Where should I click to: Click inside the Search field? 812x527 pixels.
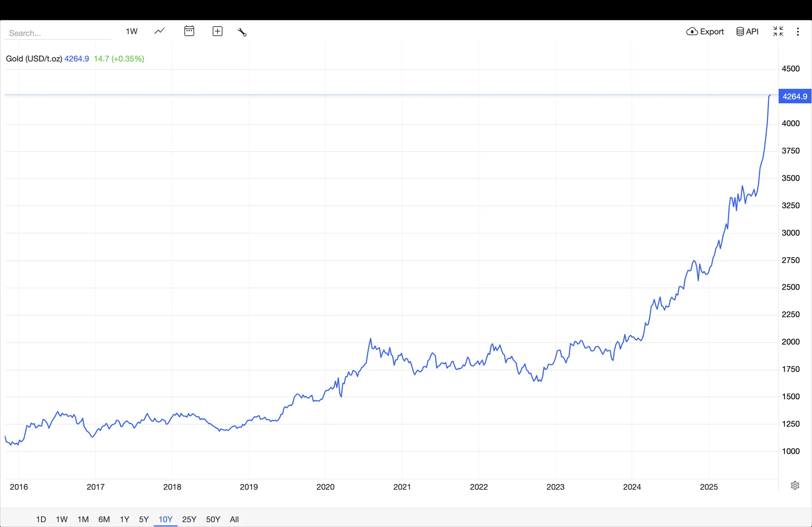(58, 33)
